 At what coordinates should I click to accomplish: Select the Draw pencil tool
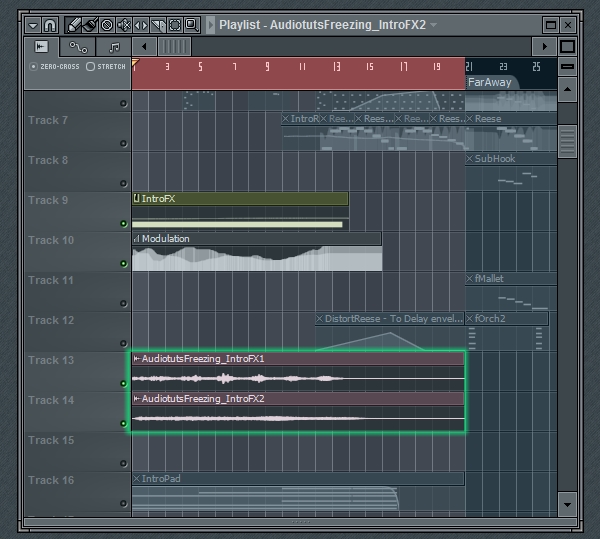[73, 26]
